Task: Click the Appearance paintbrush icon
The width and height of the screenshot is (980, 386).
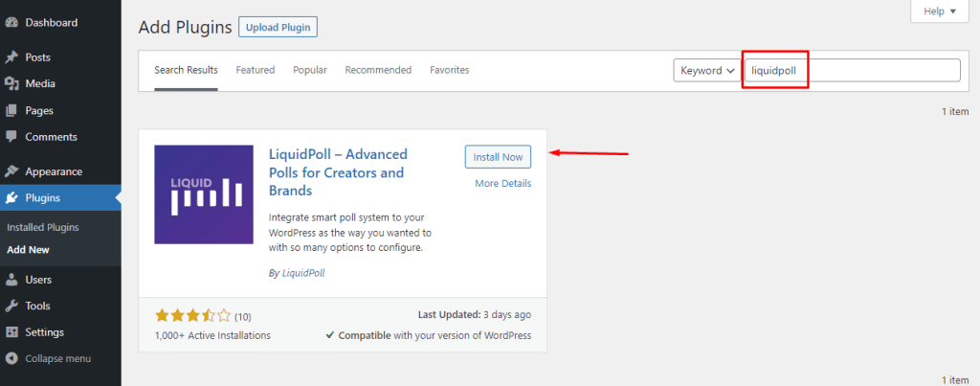Action: pyautogui.click(x=11, y=171)
